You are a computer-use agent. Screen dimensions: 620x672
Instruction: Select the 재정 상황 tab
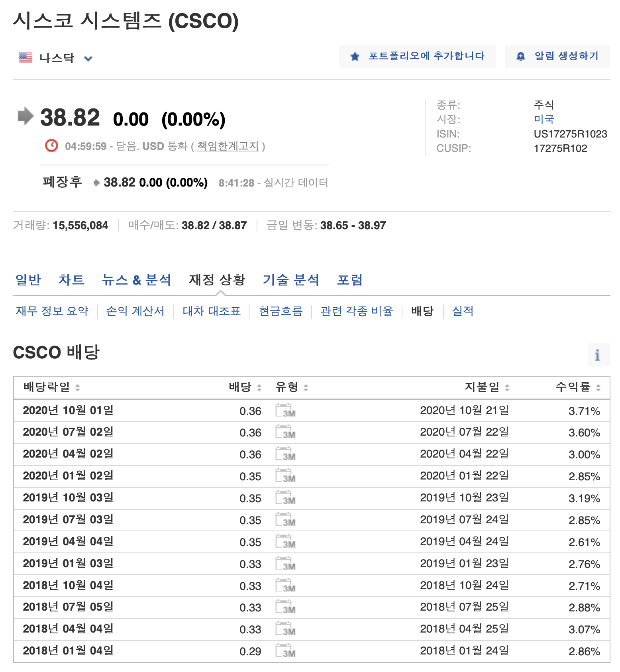click(217, 280)
